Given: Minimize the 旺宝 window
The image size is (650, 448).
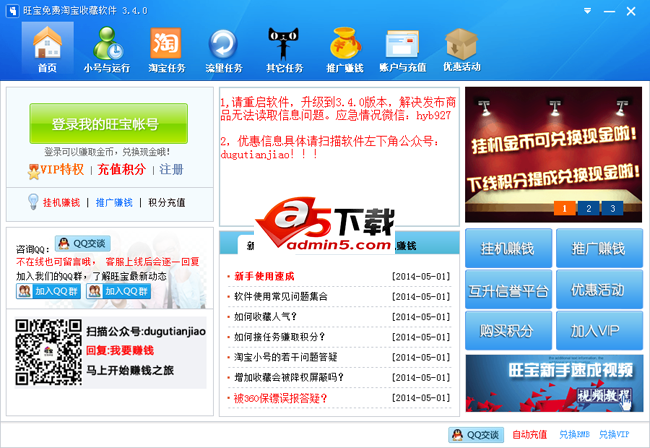Looking at the screenshot, I should click(609, 11).
